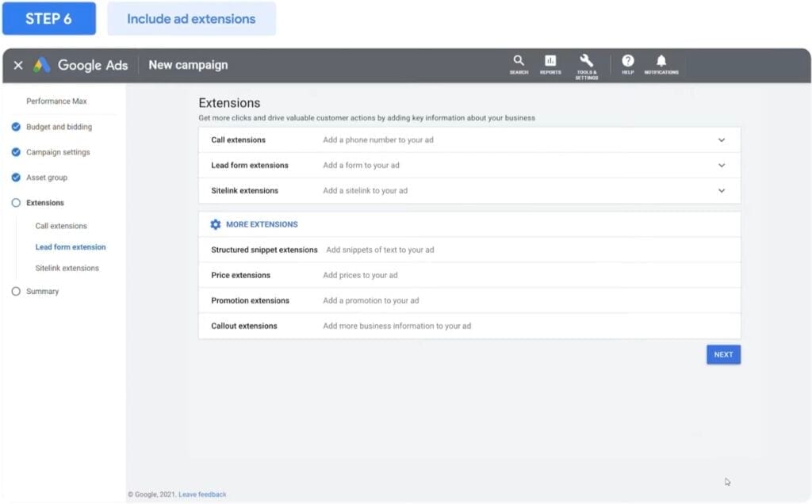
Task: Expand the Call extensions section
Action: pos(721,139)
